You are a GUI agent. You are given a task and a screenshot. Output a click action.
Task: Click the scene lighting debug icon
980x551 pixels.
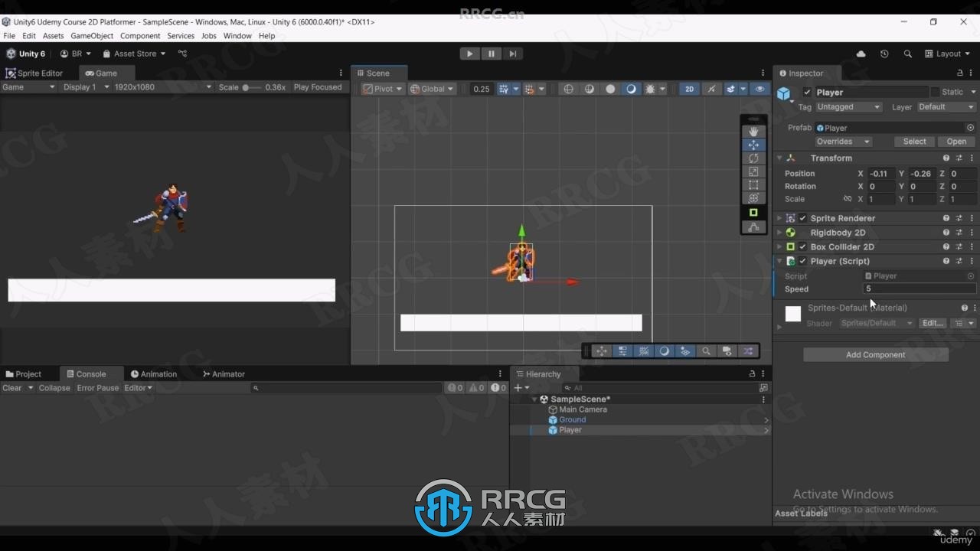[x=652, y=89]
